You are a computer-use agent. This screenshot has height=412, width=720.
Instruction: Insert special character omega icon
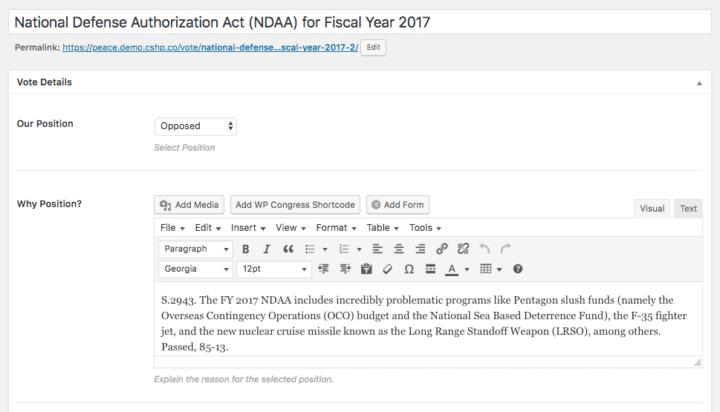pyautogui.click(x=408, y=269)
